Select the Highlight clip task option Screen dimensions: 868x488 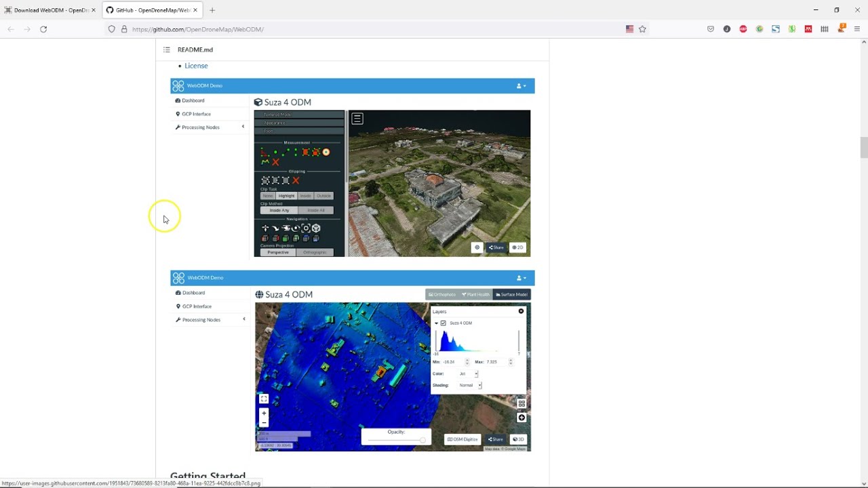click(x=286, y=196)
